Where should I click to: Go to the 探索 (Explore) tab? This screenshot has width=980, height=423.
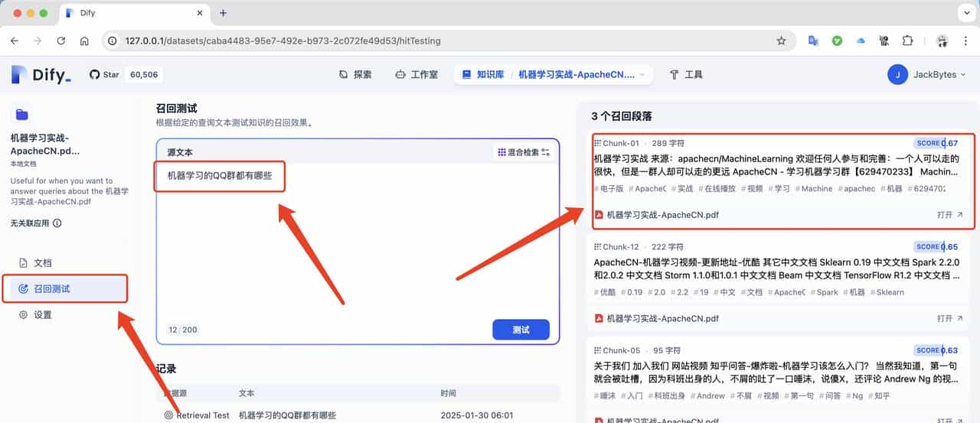[355, 74]
